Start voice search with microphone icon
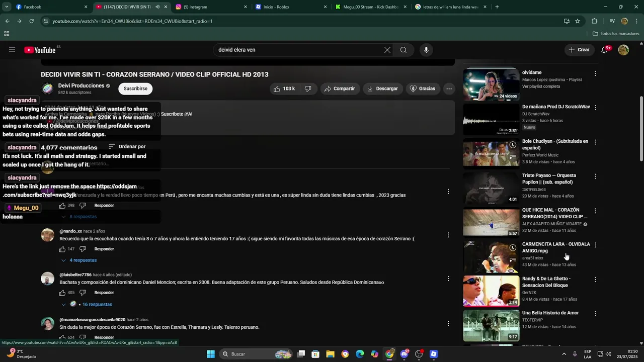The height and width of the screenshot is (362, 644). (x=426, y=50)
